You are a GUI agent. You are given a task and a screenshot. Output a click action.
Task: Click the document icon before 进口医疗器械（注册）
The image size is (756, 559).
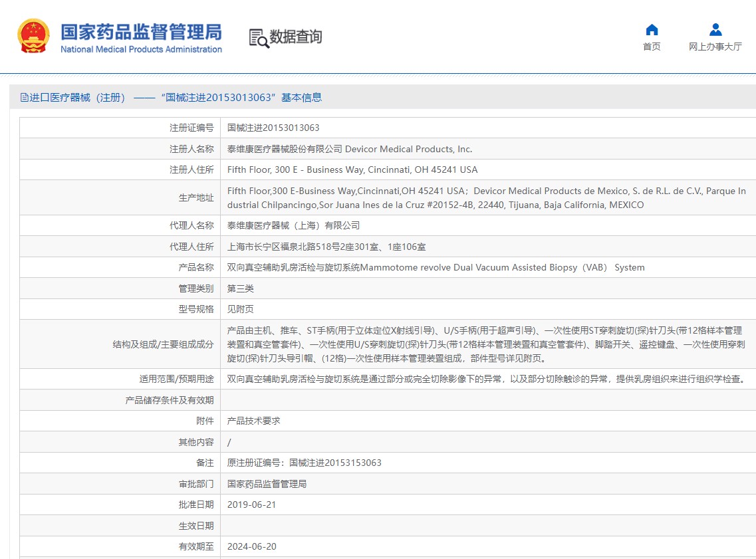pos(24,98)
